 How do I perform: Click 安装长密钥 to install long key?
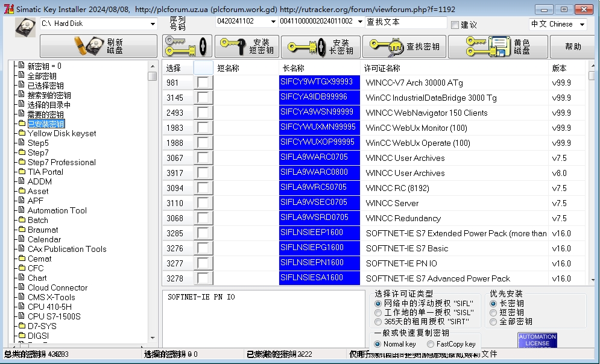click(320, 46)
